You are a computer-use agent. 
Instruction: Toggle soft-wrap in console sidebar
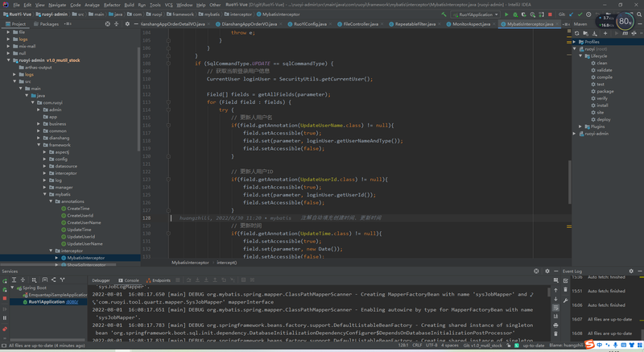point(555,308)
